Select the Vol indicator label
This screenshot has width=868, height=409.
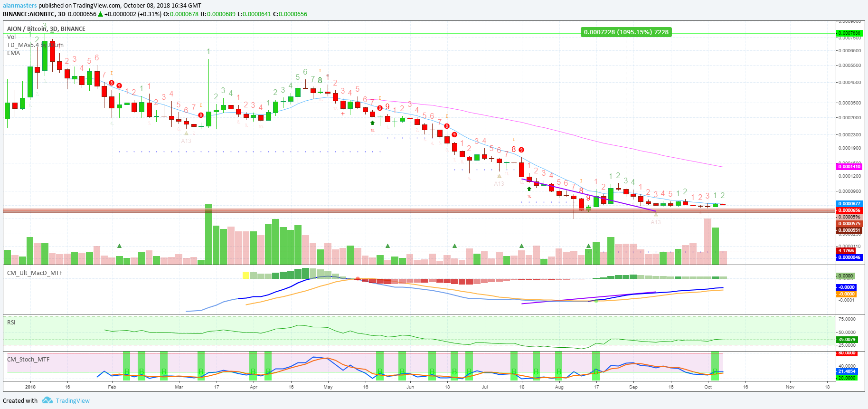tap(11, 37)
